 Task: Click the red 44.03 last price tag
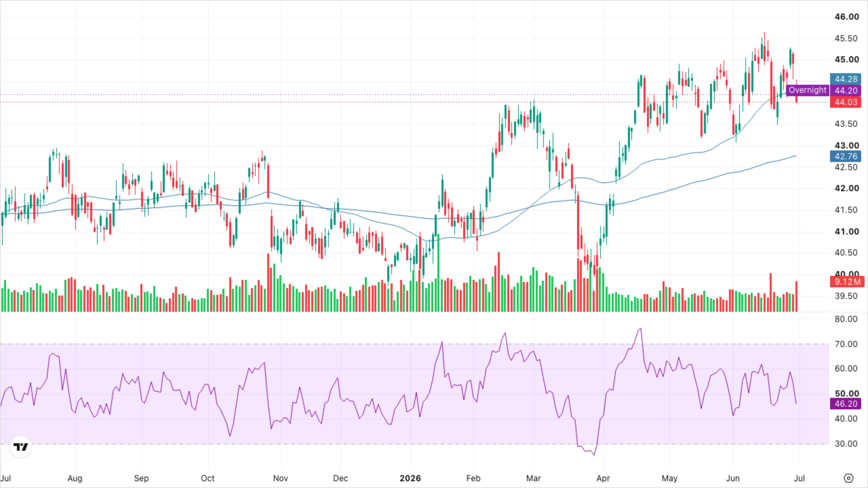pos(846,102)
